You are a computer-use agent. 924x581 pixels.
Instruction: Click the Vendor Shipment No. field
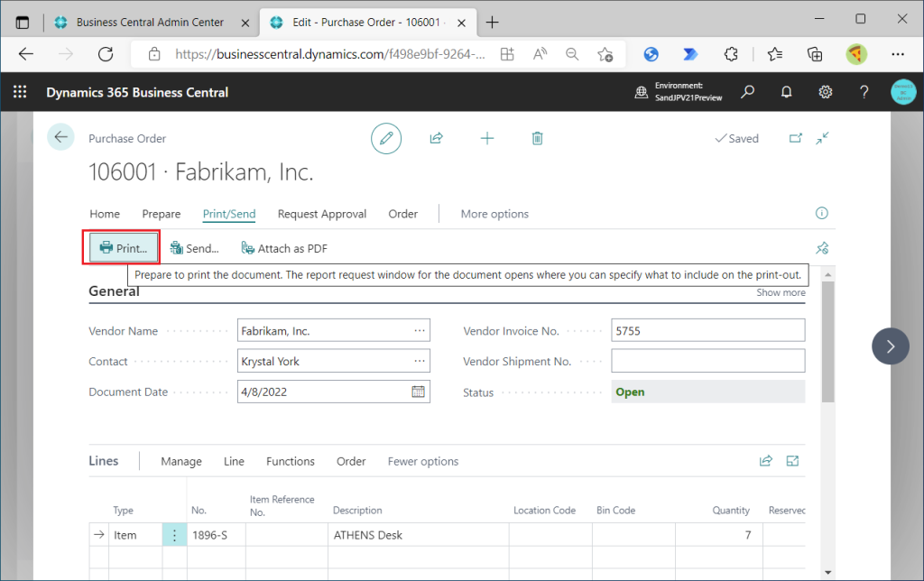click(x=707, y=361)
